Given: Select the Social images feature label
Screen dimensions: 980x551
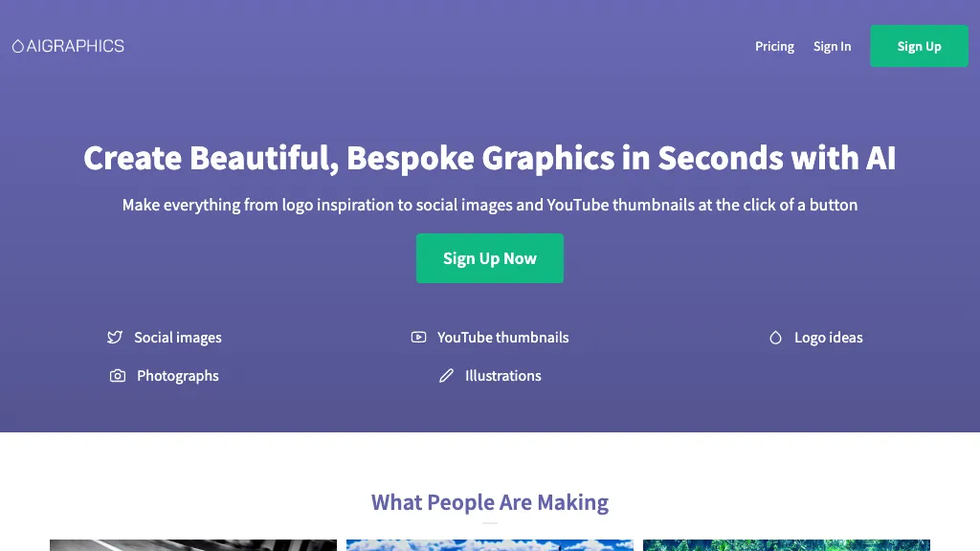Looking at the screenshot, I should [x=178, y=337].
